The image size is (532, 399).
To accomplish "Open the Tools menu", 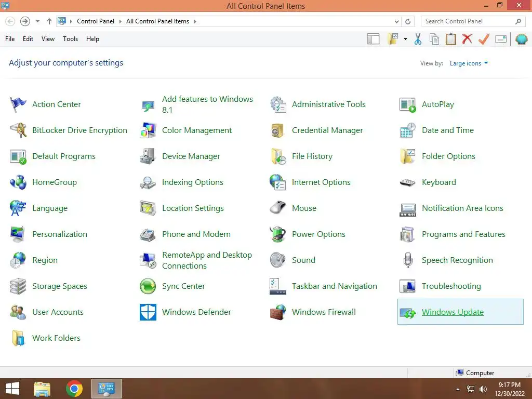I will coord(70,39).
